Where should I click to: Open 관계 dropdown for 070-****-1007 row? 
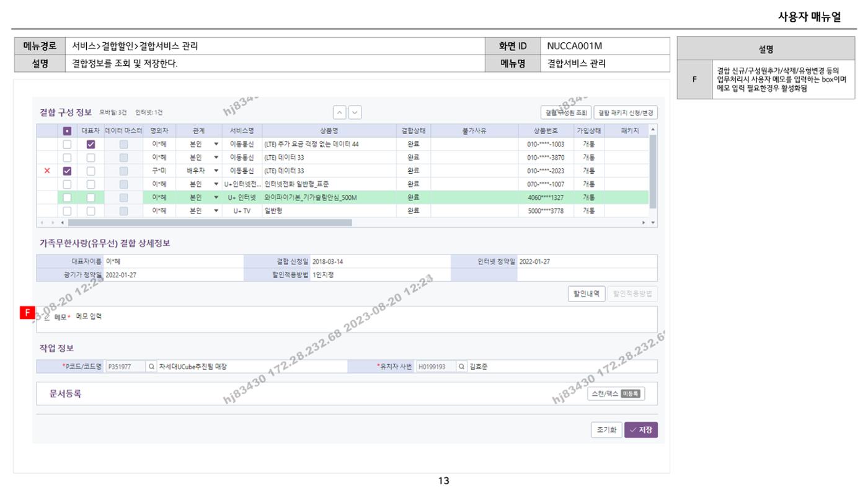click(216, 184)
